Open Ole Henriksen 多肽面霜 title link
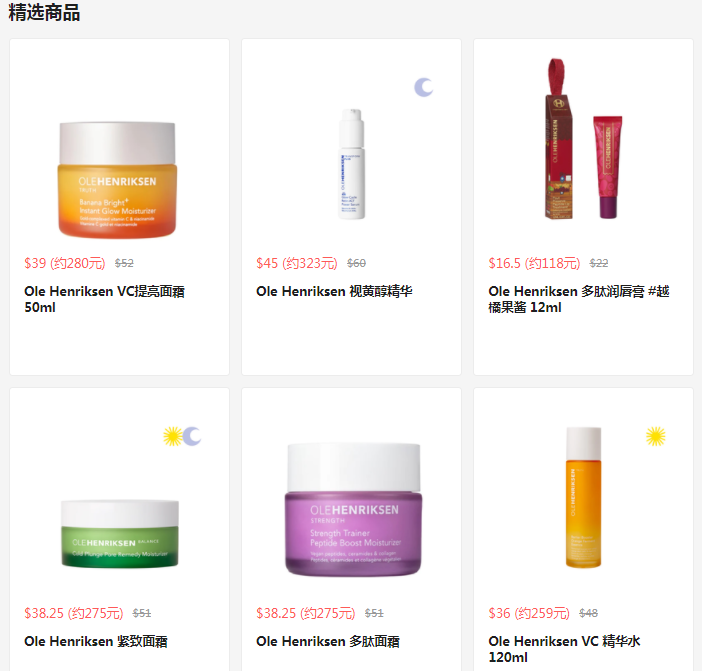Viewport: 702px width, 671px height. (328, 641)
